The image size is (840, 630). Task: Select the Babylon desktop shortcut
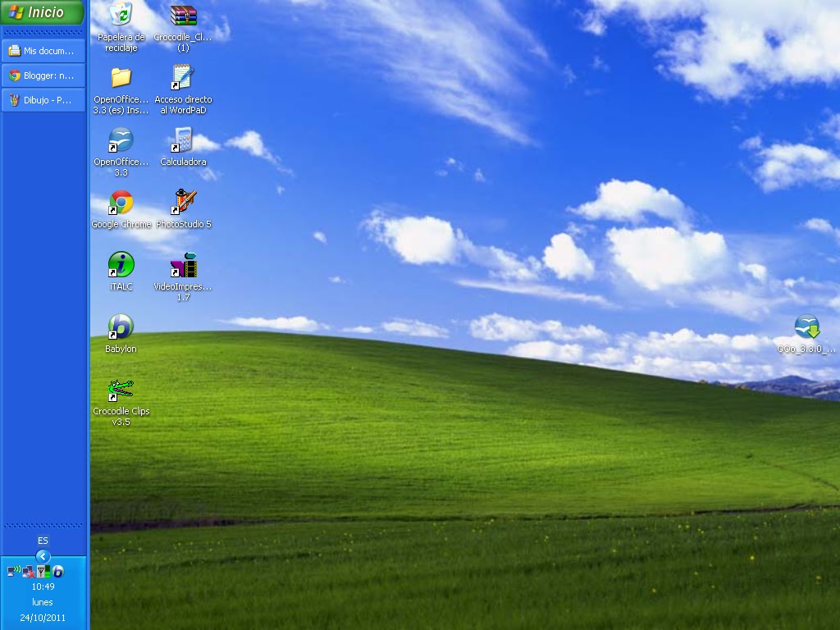tap(121, 334)
